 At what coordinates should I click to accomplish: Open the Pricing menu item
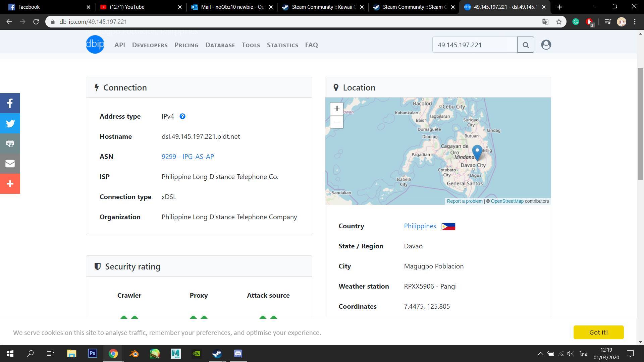(186, 45)
